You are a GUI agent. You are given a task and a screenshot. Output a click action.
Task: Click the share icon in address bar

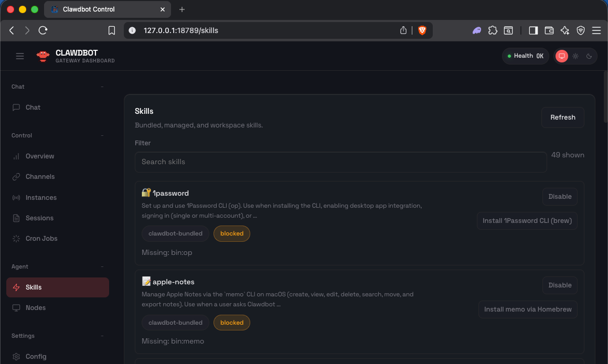click(x=403, y=30)
